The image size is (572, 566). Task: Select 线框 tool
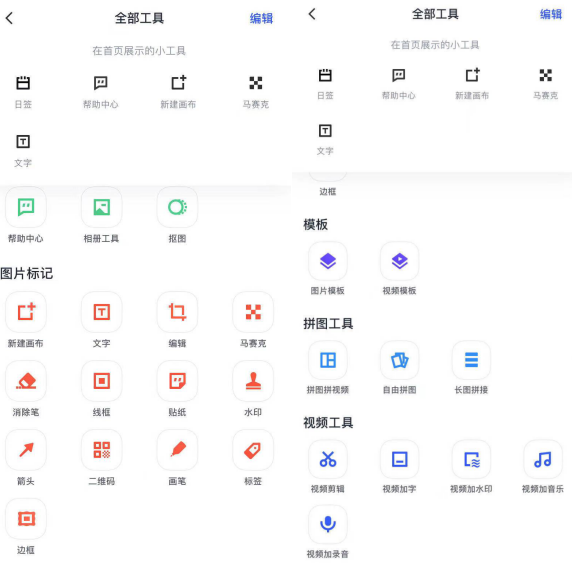click(x=101, y=381)
